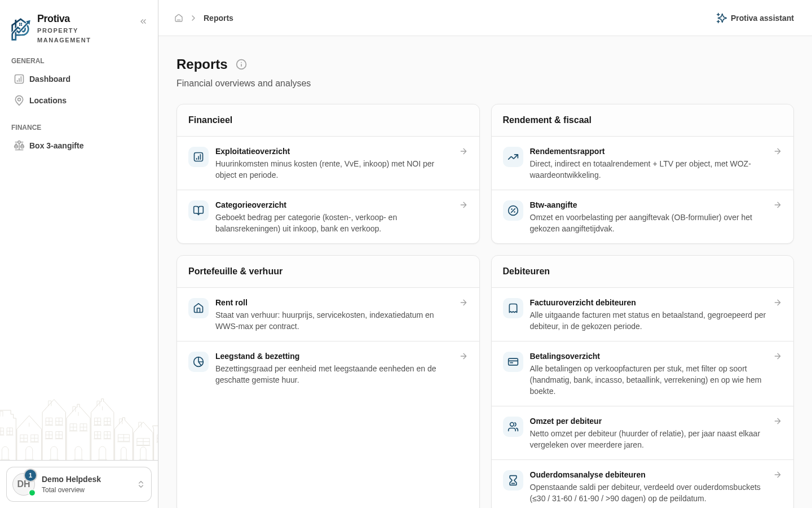Click the Betalingsoverzicht credit card icon
Screen dimensions: 812x508
[513, 362]
